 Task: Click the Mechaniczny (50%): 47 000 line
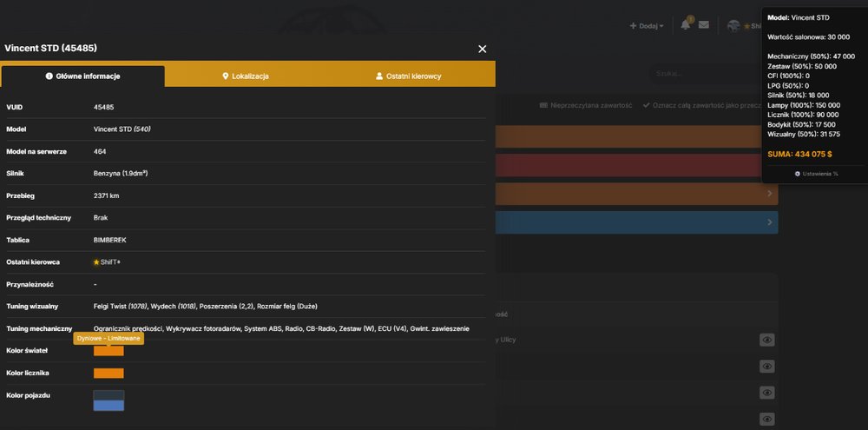point(812,56)
